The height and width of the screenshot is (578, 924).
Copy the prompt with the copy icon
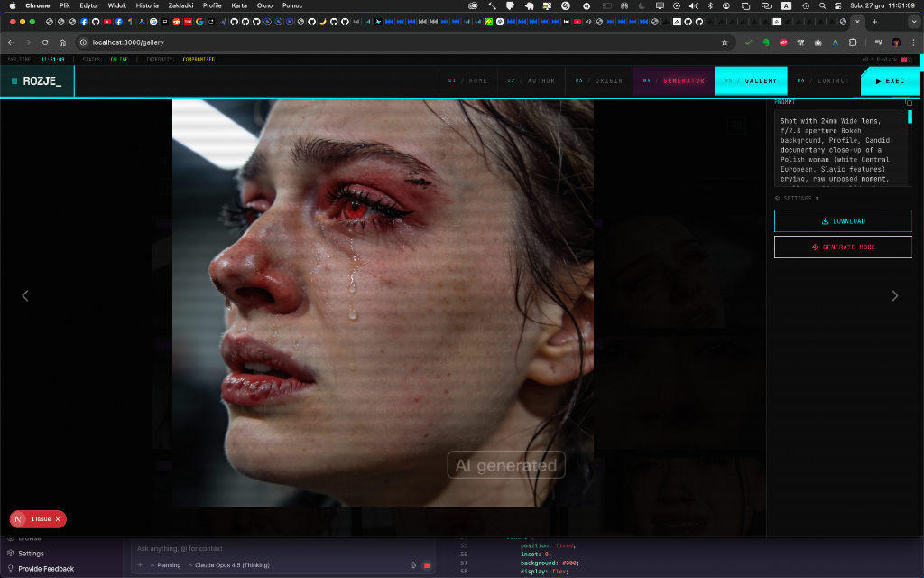[909, 103]
